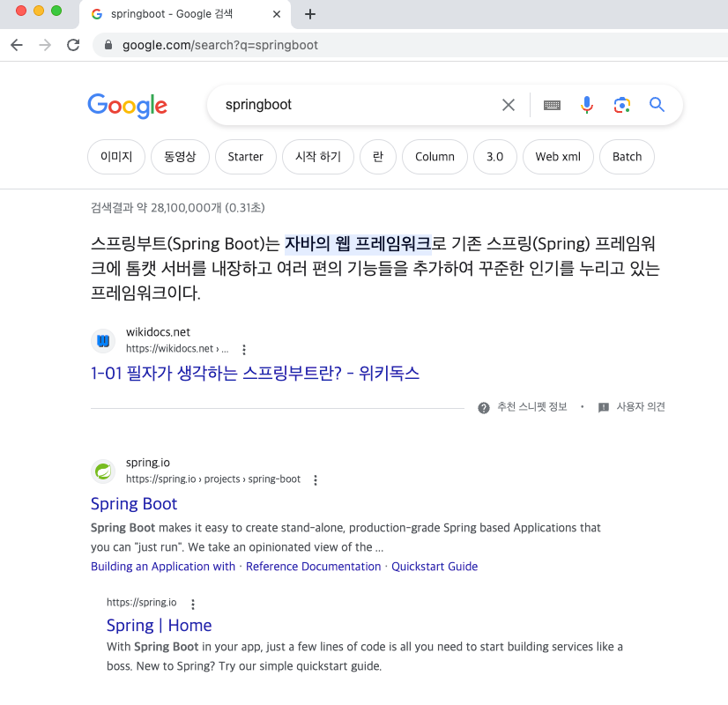Select the 이미지 filter chip
The height and width of the screenshot is (705, 728).
tap(116, 157)
